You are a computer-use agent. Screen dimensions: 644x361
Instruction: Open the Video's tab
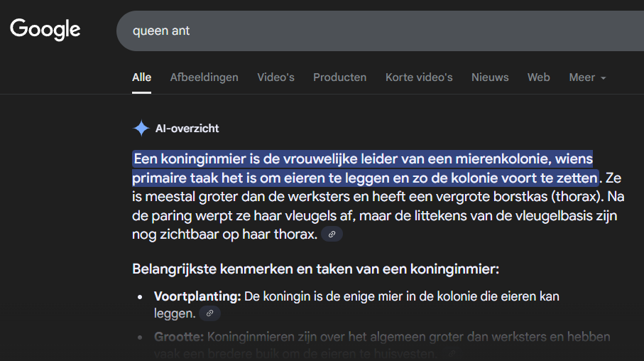(275, 77)
